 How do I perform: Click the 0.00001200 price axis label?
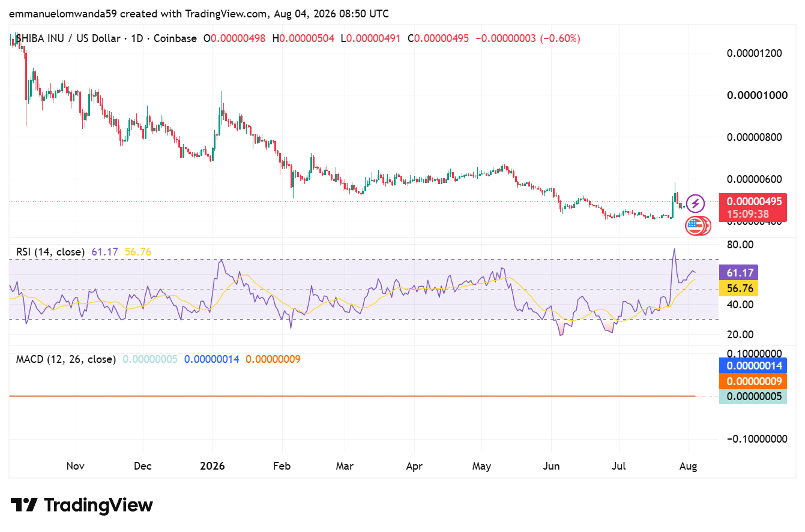tap(755, 53)
